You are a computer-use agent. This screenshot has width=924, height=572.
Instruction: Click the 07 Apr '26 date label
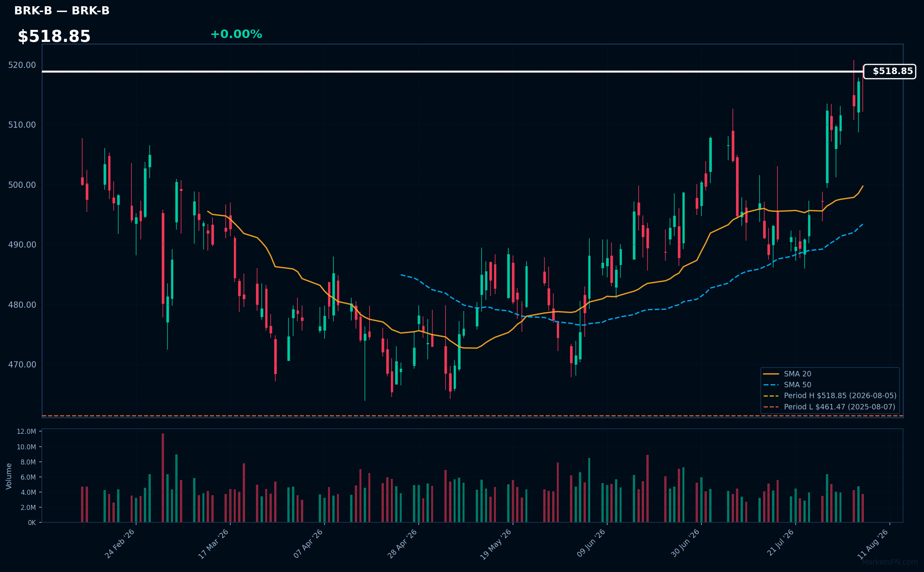(x=308, y=544)
